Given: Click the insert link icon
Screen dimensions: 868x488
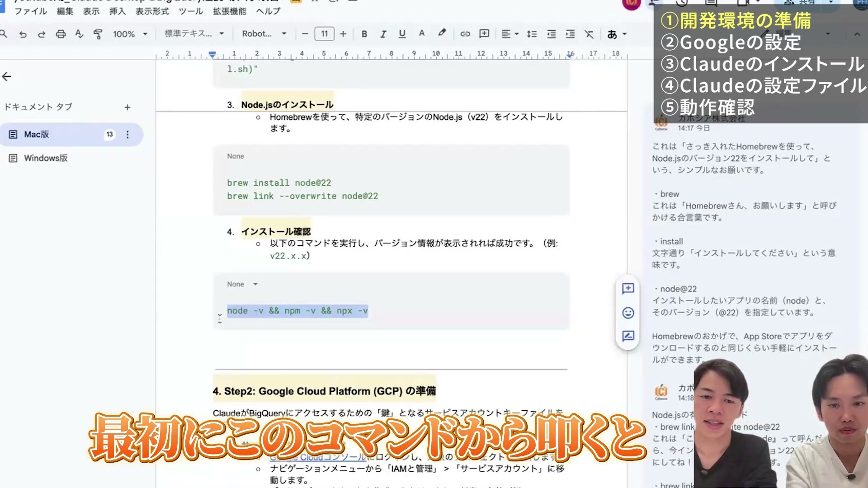Looking at the screenshot, I should [x=465, y=34].
